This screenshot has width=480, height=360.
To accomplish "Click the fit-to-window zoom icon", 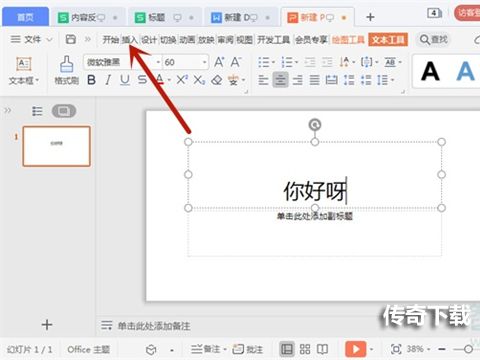I will click(396, 349).
